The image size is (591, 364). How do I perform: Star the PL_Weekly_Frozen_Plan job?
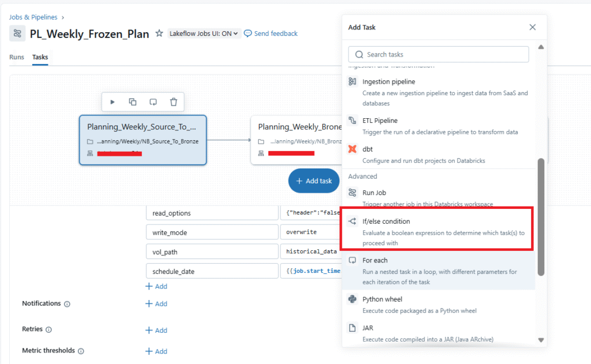tap(159, 33)
